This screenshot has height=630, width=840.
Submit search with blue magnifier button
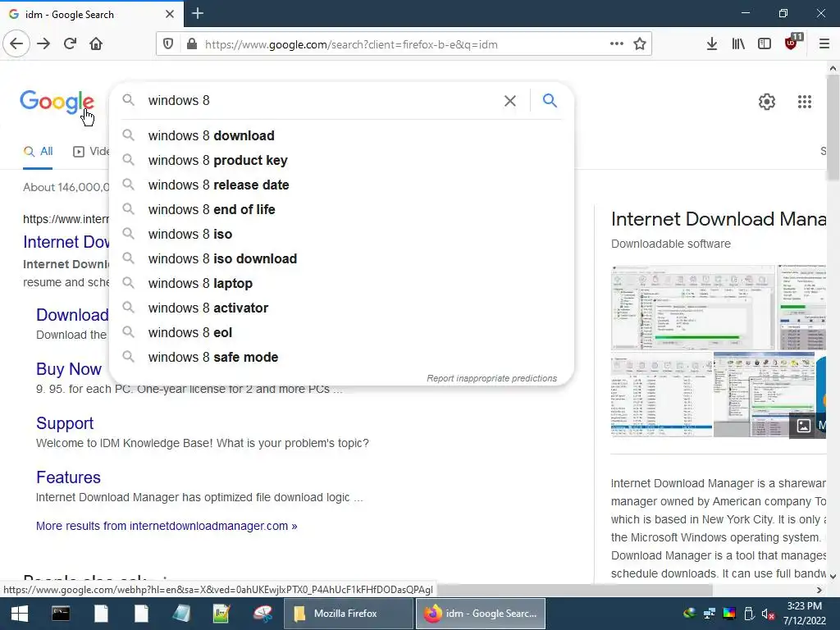pos(550,100)
